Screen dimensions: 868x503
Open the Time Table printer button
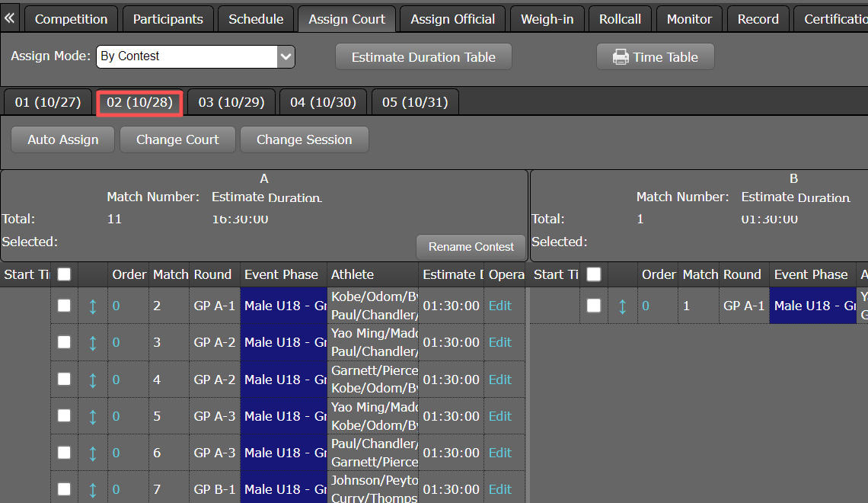click(x=655, y=57)
